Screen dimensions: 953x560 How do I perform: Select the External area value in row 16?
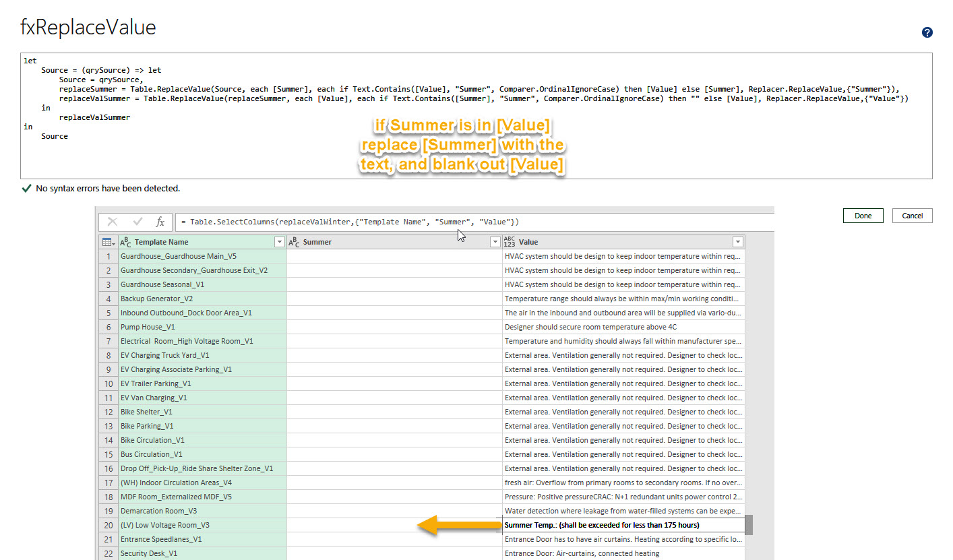[623, 468]
